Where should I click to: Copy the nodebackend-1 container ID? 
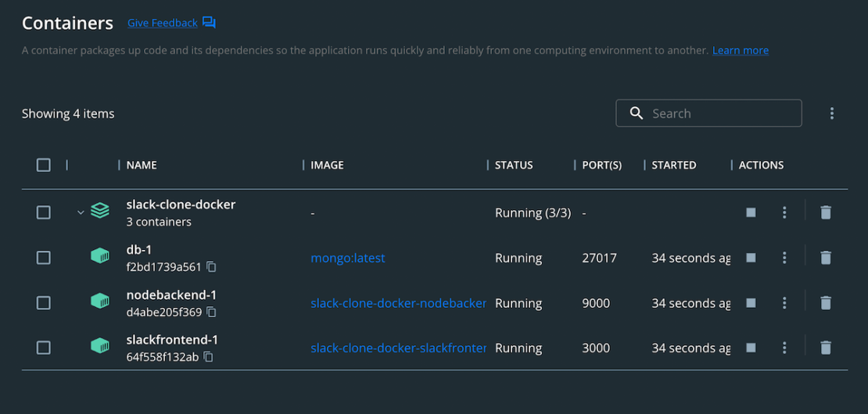211,312
